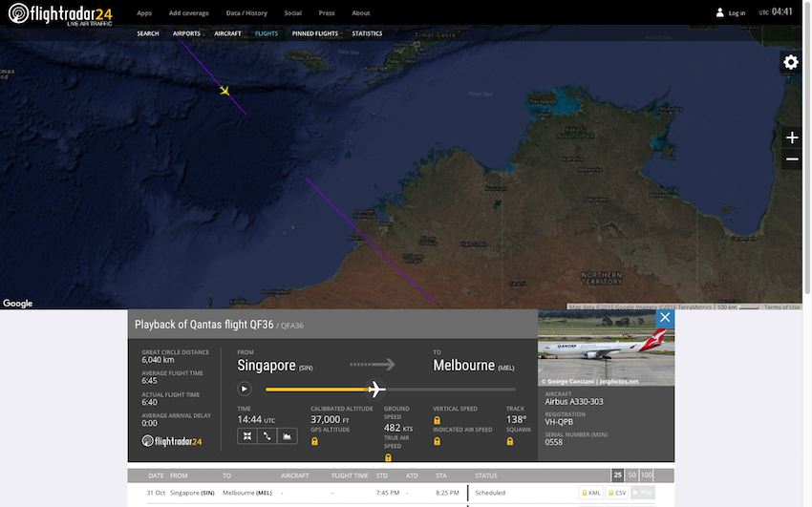Open the Google logo on the map

[17, 304]
